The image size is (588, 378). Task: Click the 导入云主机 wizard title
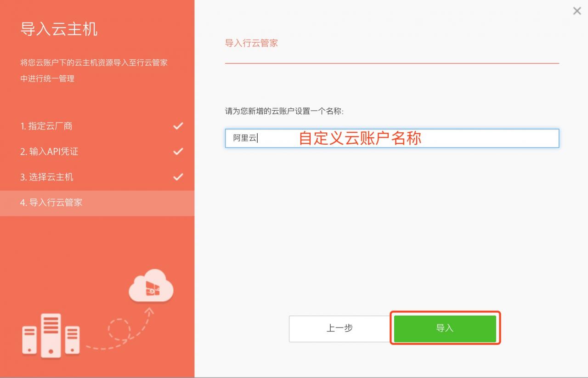click(59, 29)
